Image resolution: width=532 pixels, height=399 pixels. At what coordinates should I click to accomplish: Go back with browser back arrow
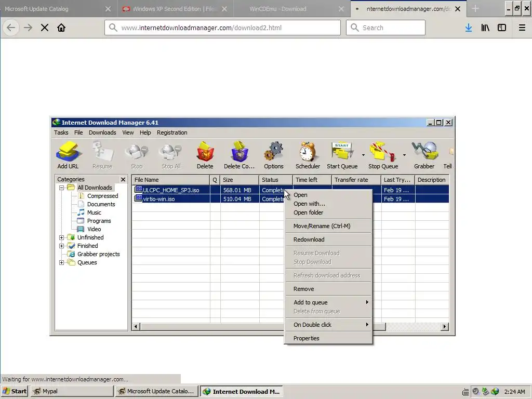point(11,28)
